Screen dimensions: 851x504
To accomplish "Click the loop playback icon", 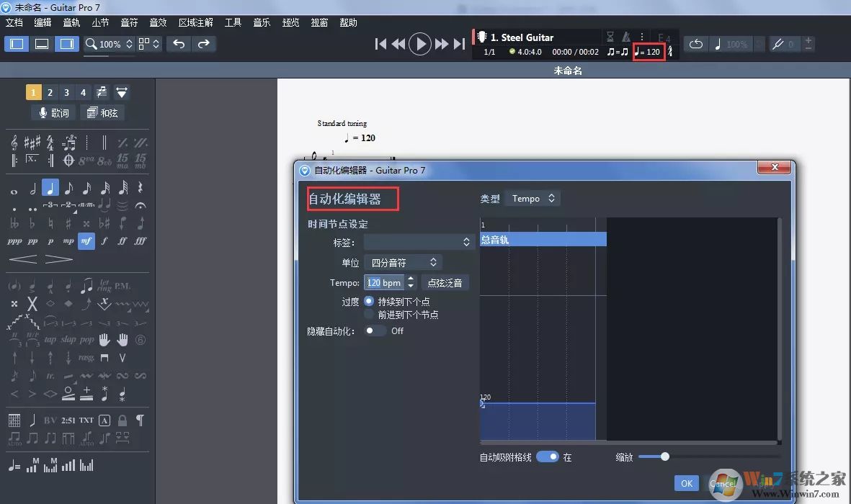I will [696, 44].
